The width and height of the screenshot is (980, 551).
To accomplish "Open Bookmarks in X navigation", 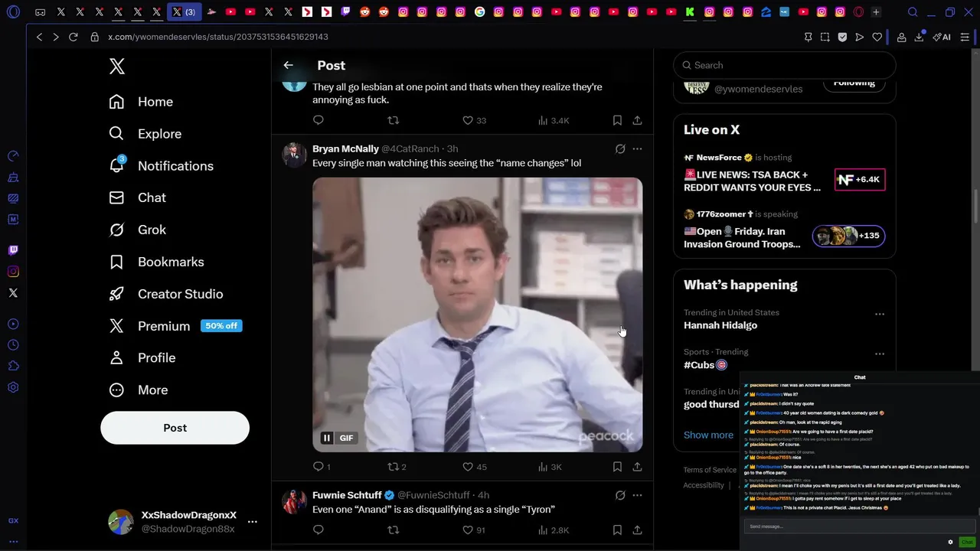I will (156, 262).
